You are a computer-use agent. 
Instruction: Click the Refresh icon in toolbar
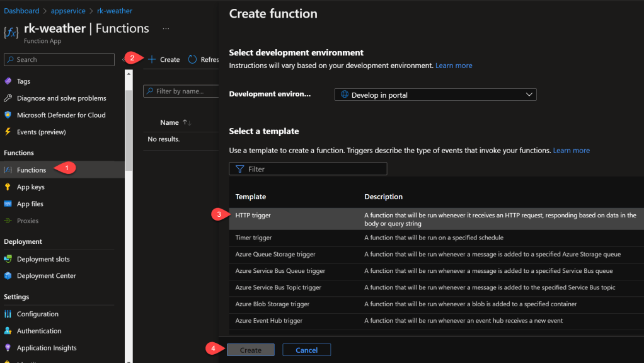click(193, 60)
